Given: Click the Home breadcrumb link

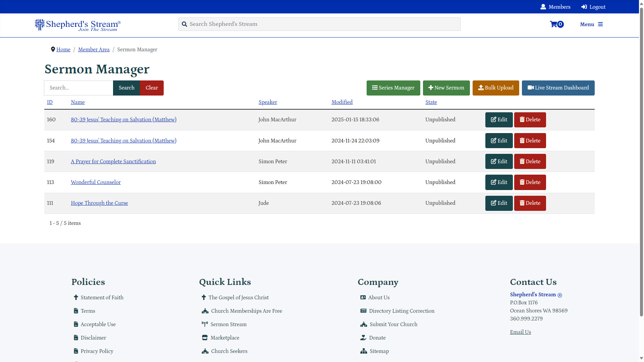Looking at the screenshot, I should tap(63, 50).
